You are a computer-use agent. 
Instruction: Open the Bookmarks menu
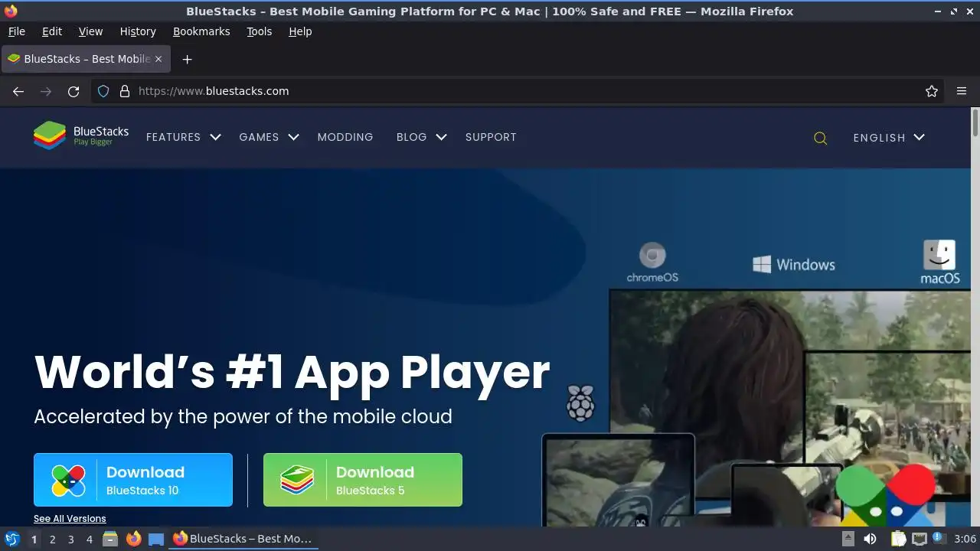point(201,31)
